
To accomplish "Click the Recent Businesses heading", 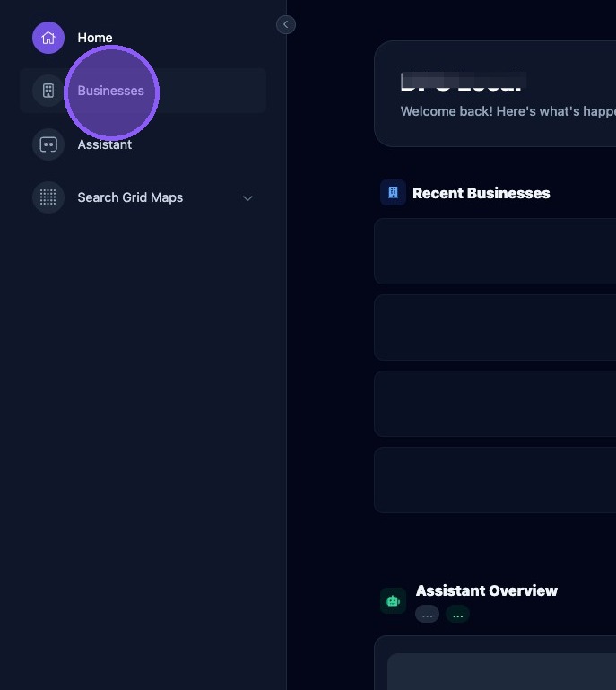I will pyautogui.click(x=481, y=193).
